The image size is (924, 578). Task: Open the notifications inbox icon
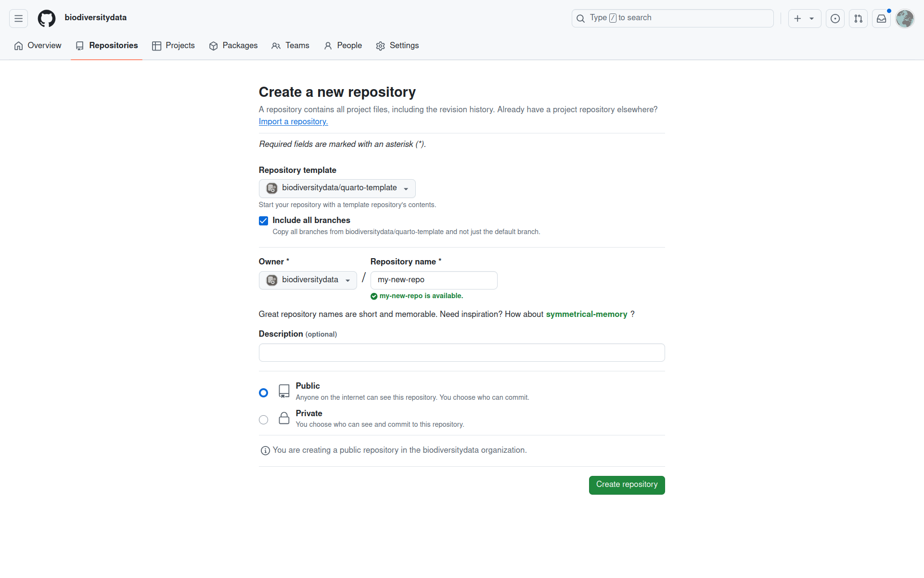click(881, 18)
